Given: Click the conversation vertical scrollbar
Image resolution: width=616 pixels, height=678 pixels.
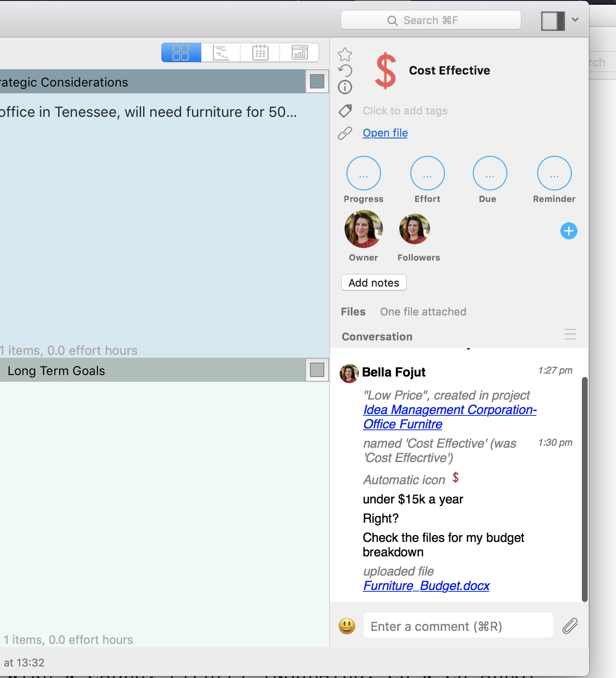Looking at the screenshot, I should (584, 488).
